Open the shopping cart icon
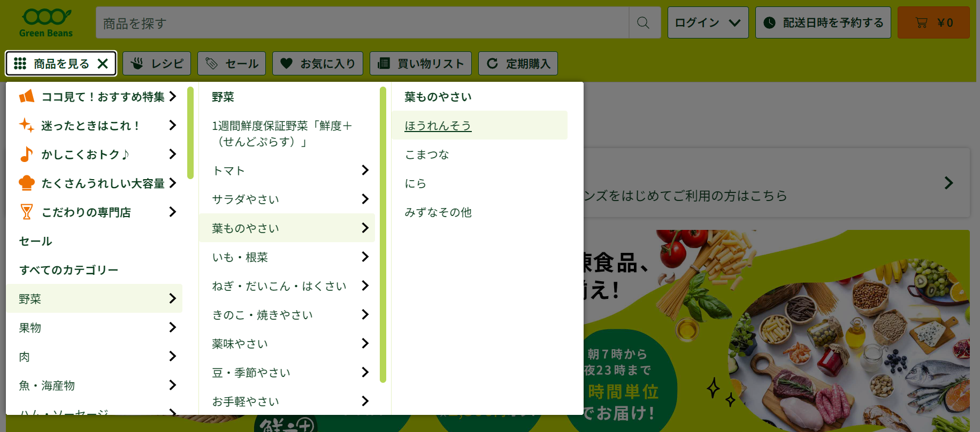 (922, 22)
